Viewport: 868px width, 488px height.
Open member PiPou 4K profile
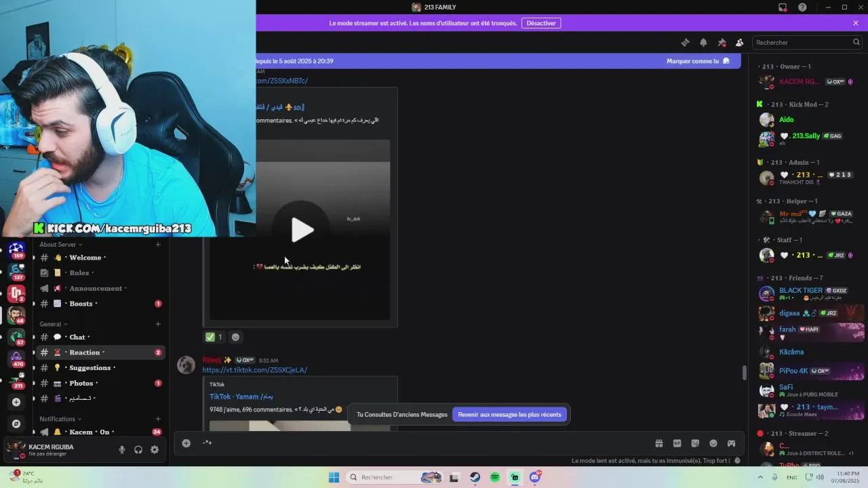810,371
